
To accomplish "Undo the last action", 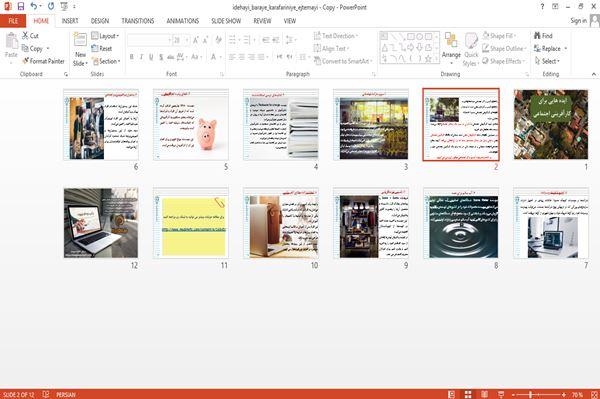I will point(34,6).
